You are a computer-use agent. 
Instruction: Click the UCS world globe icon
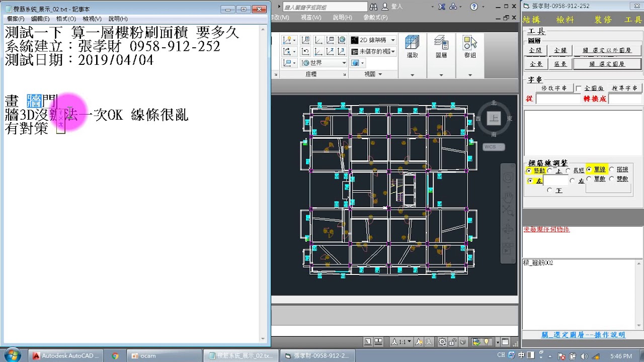(342, 40)
